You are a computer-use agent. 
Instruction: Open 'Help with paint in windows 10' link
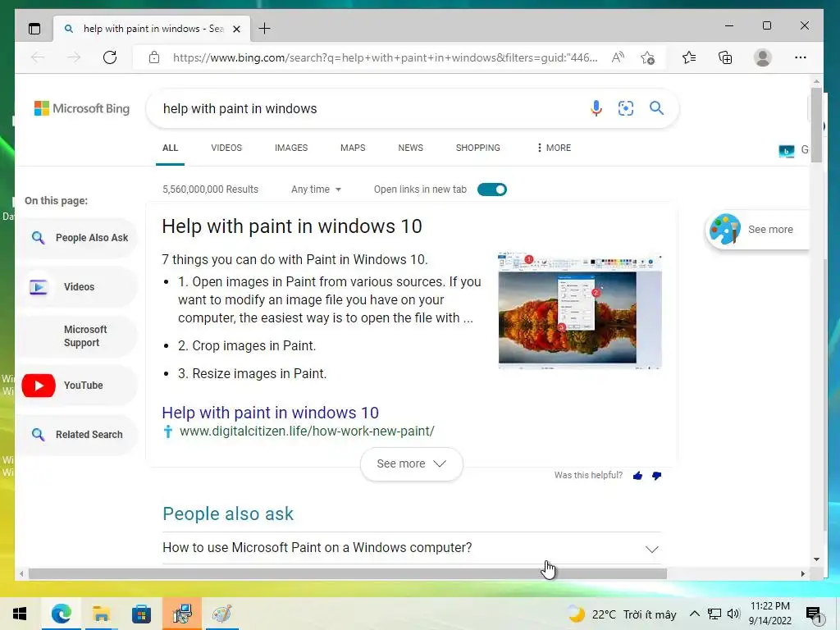[x=270, y=413]
